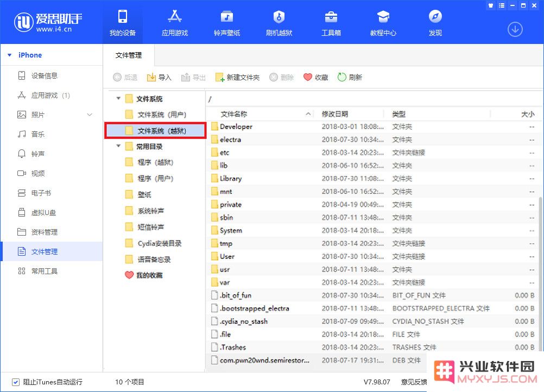Expand the 照片 sidebar chevron
The height and width of the screenshot is (392, 544).
(x=90, y=115)
